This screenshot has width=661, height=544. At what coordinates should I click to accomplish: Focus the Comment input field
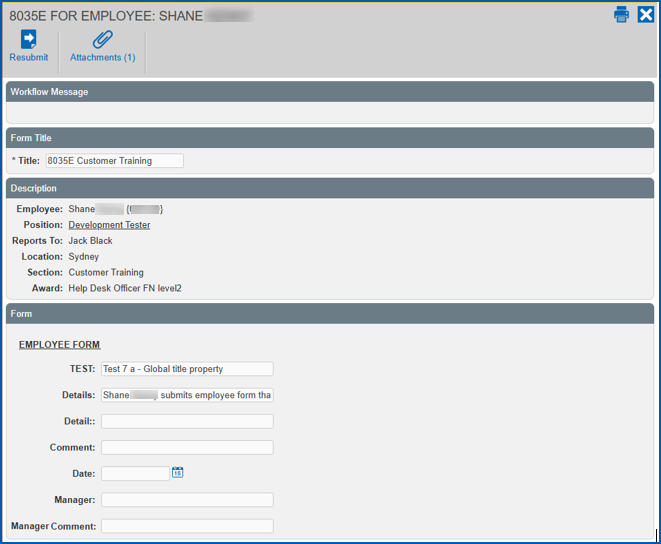[187, 447]
